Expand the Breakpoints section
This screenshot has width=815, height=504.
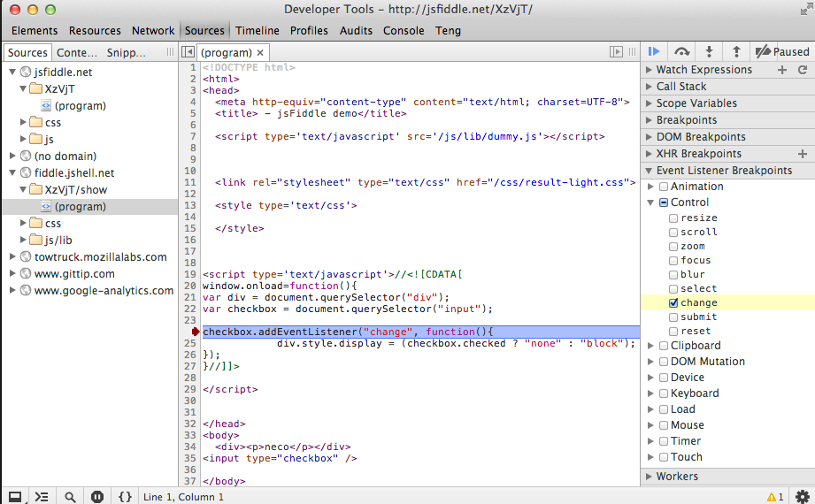coord(649,120)
